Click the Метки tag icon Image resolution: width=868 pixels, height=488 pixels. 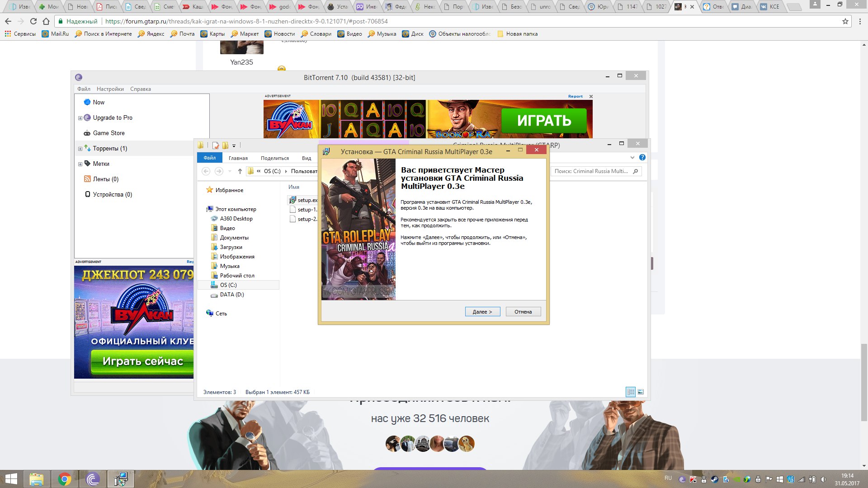87,164
